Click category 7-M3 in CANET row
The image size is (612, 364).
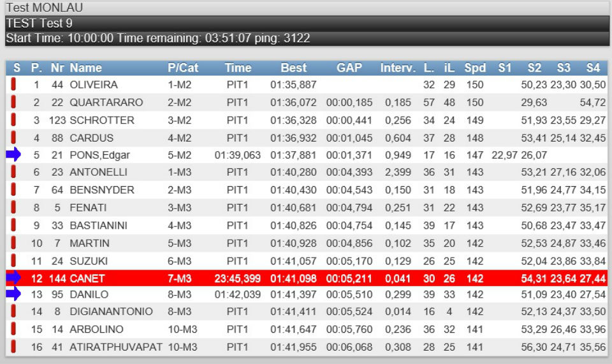click(x=180, y=279)
